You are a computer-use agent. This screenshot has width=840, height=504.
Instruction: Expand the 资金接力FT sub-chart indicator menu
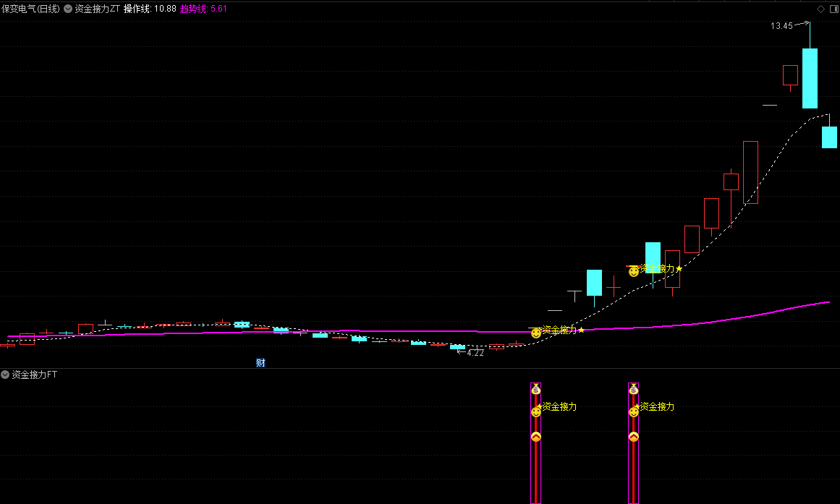[x=5, y=375]
